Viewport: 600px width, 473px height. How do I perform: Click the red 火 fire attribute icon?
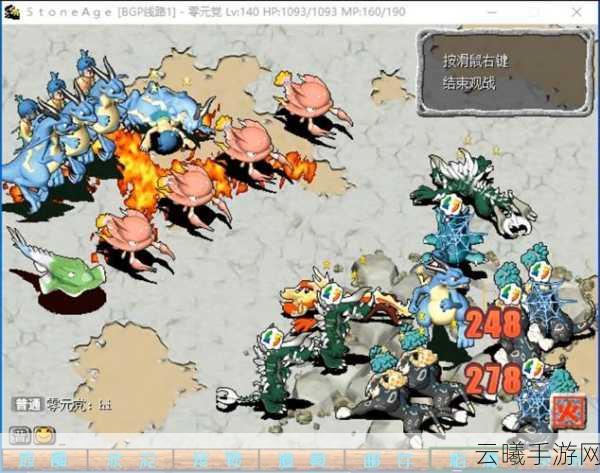568,412
